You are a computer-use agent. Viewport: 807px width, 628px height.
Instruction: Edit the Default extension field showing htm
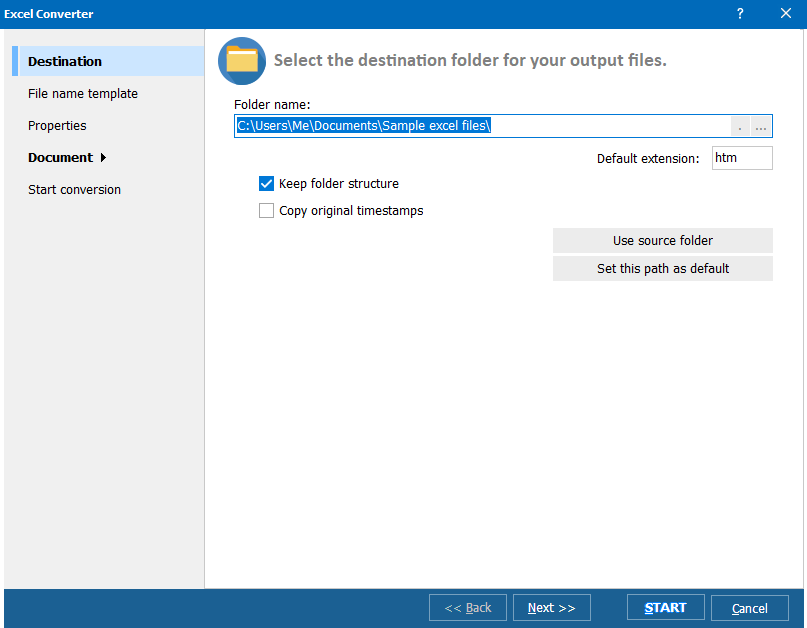[x=741, y=158]
